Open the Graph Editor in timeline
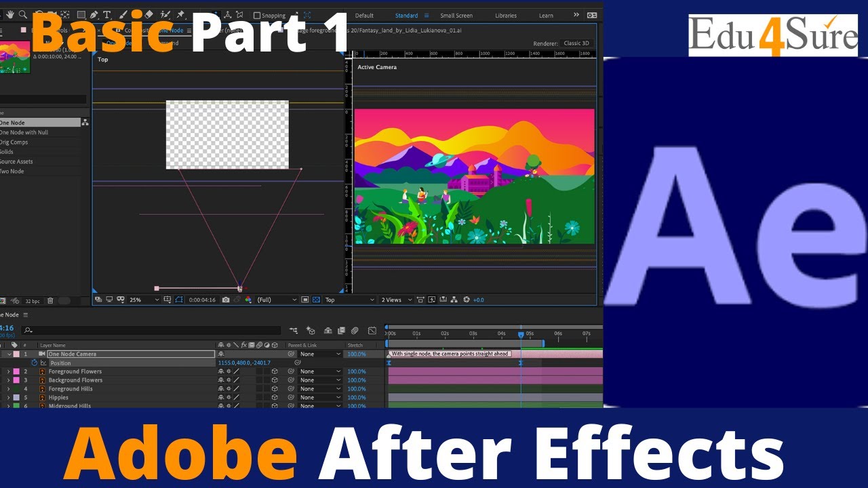 (372, 331)
